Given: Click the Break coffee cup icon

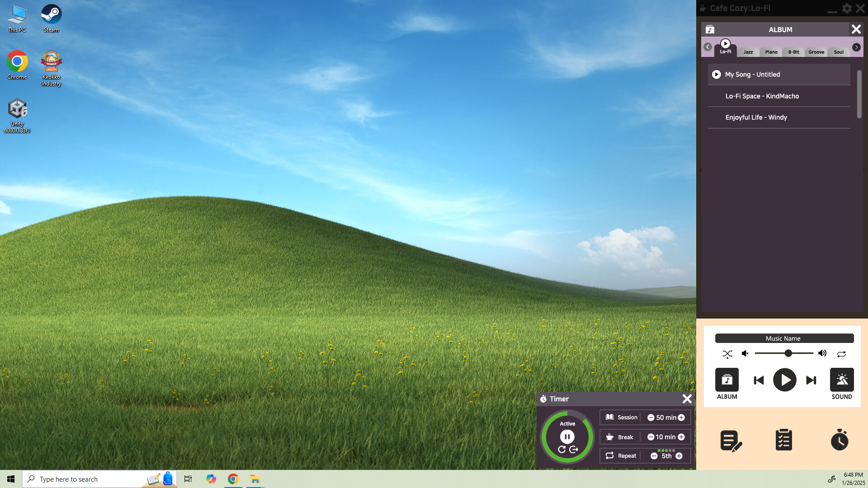Looking at the screenshot, I should click(x=609, y=437).
